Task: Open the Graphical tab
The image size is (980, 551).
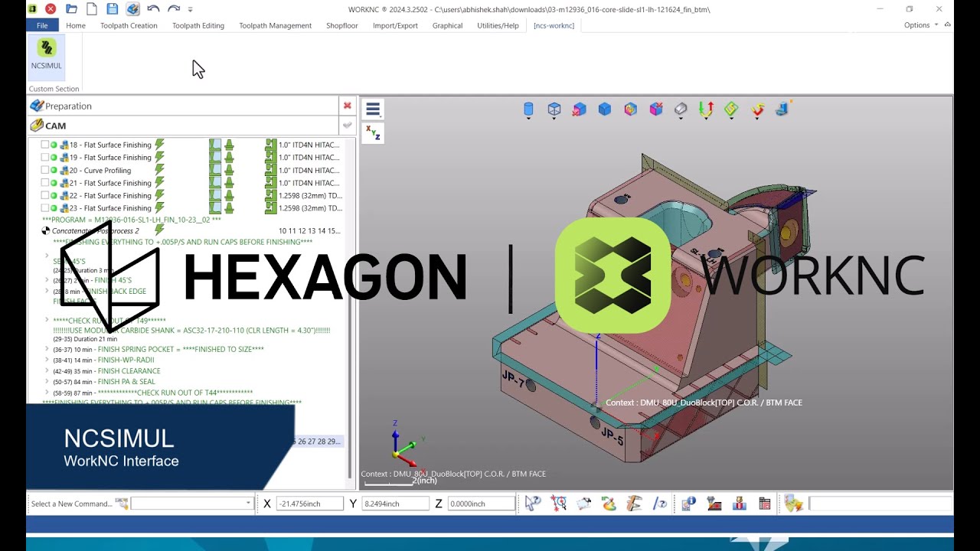Action: (447, 25)
